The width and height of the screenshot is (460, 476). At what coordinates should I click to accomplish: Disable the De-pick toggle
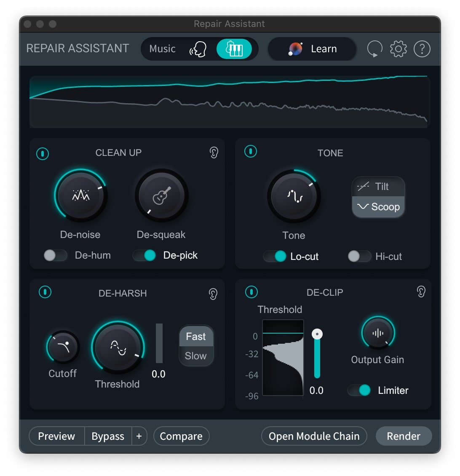pos(145,255)
